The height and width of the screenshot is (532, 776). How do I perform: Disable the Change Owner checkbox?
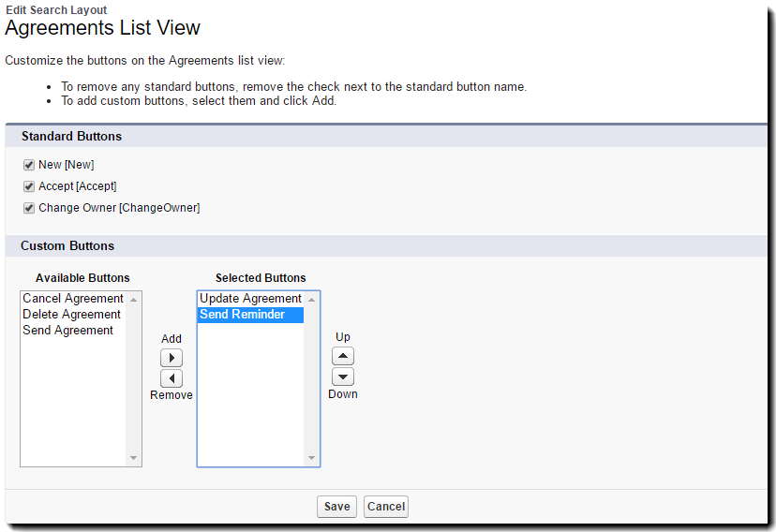[x=29, y=208]
